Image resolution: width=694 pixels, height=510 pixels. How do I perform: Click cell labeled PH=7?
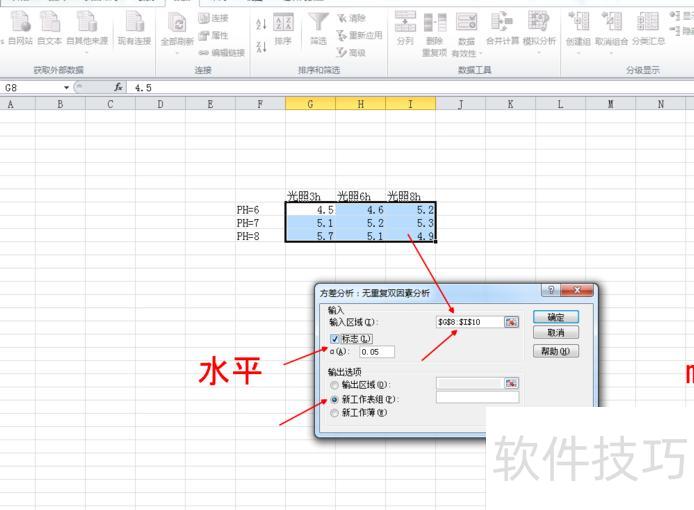(x=260, y=223)
